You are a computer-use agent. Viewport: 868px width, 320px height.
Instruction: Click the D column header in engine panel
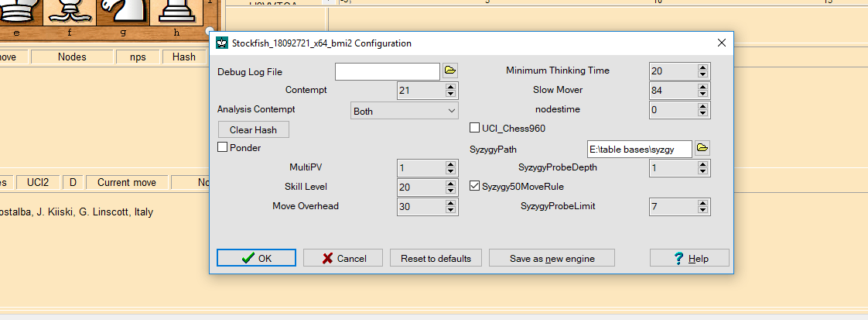tap(72, 182)
